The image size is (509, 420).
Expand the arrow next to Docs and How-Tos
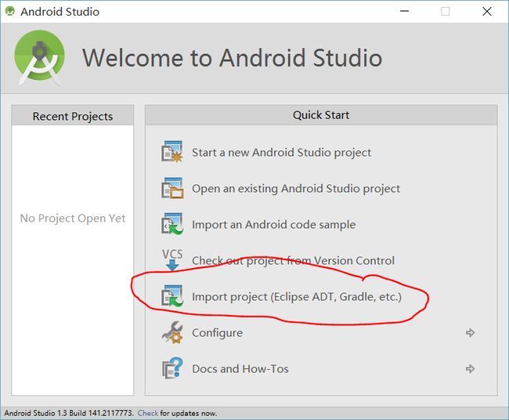pyautogui.click(x=470, y=369)
